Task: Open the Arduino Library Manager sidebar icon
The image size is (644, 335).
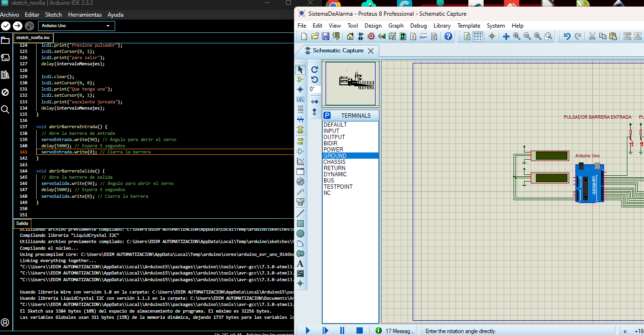Action: [5, 74]
